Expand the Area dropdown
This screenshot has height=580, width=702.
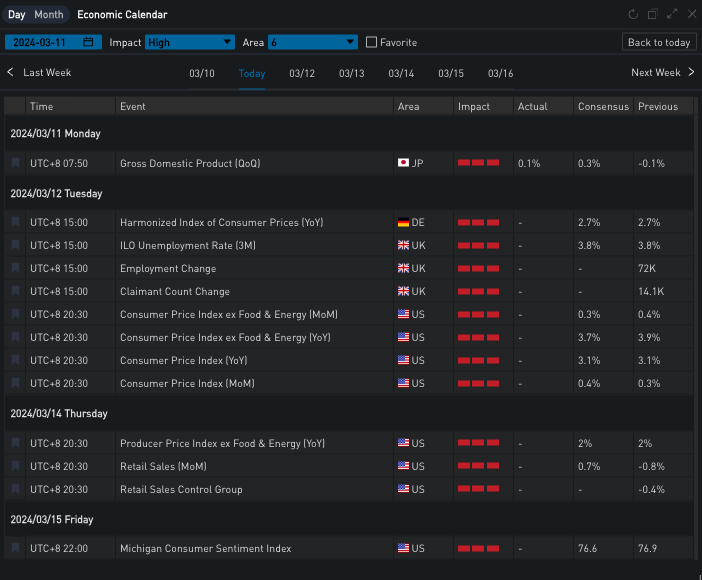[x=312, y=42]
